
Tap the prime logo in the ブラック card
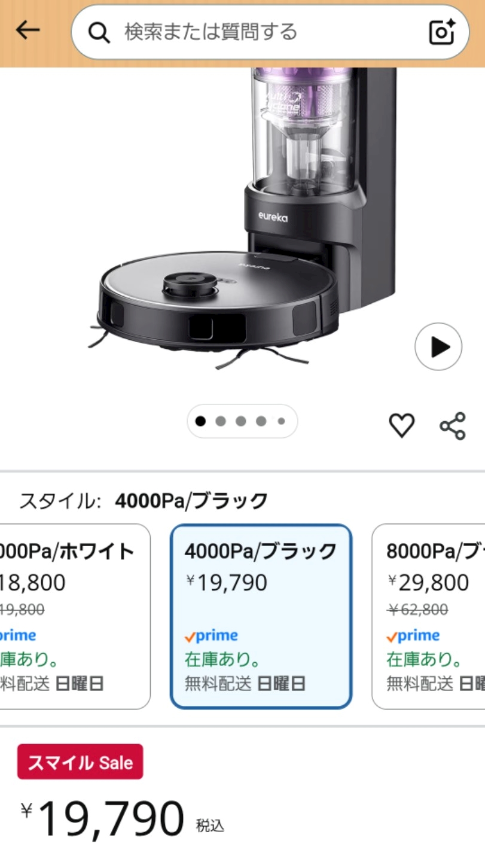point(211,635)
